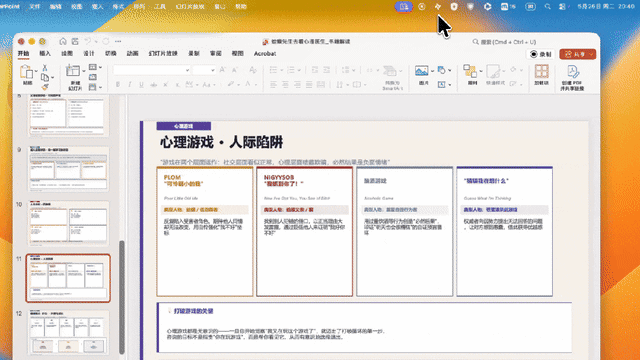The height and width of the screenshot is (360, 640).
Task: Click the Save icon in the title bar
Action: pos(75,42)
